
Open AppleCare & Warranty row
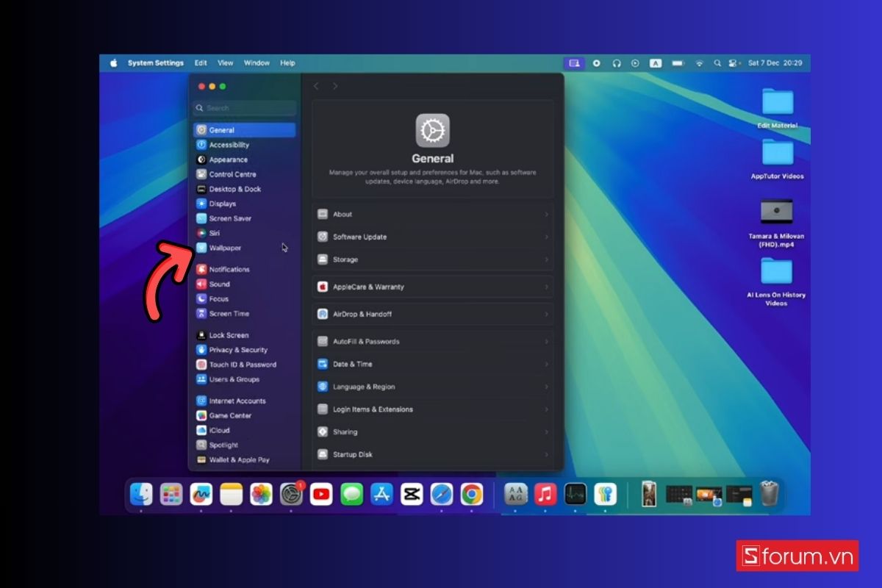coord(433,287)
